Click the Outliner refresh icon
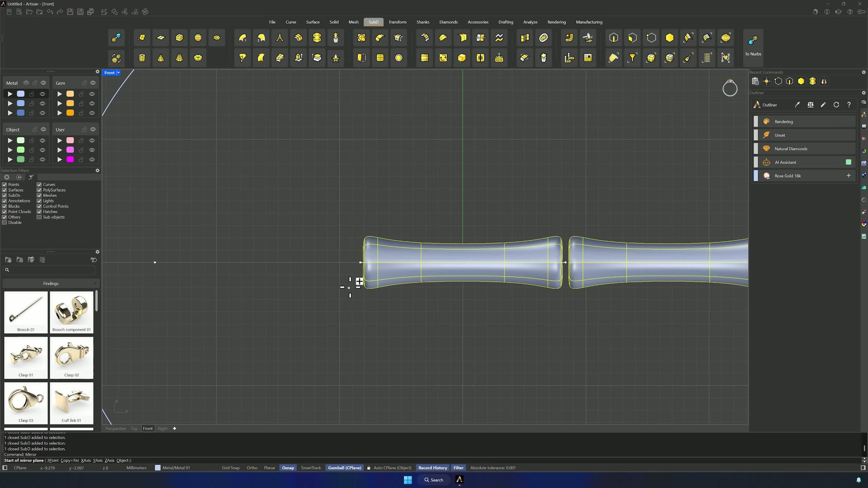 tap(836, 105)
